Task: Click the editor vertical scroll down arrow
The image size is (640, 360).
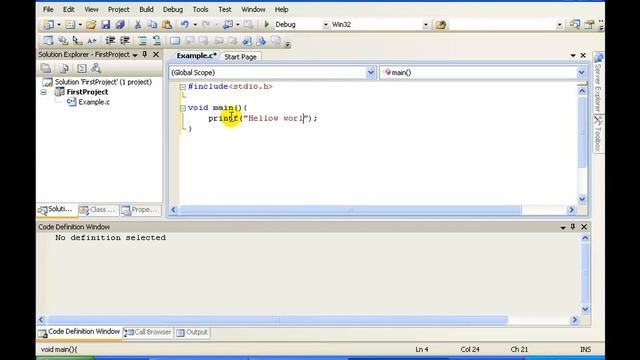Action: tap(582, 199)
